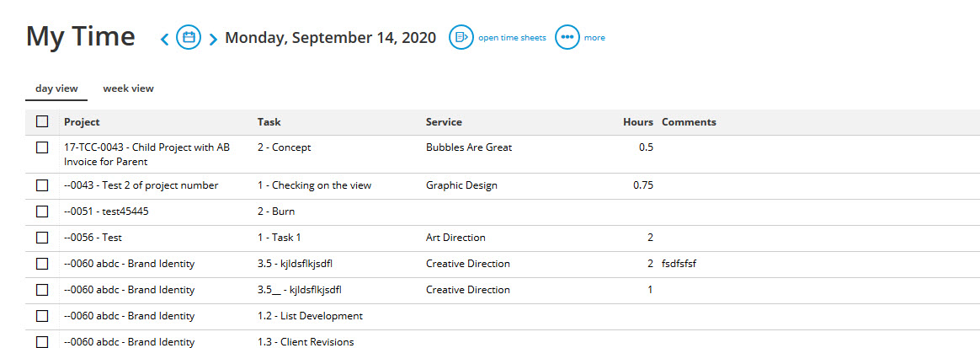Click the '1 - Task 1' task cell
This screenshot has height=348, width=980.
pyautogui.click(x=280, y=238)
